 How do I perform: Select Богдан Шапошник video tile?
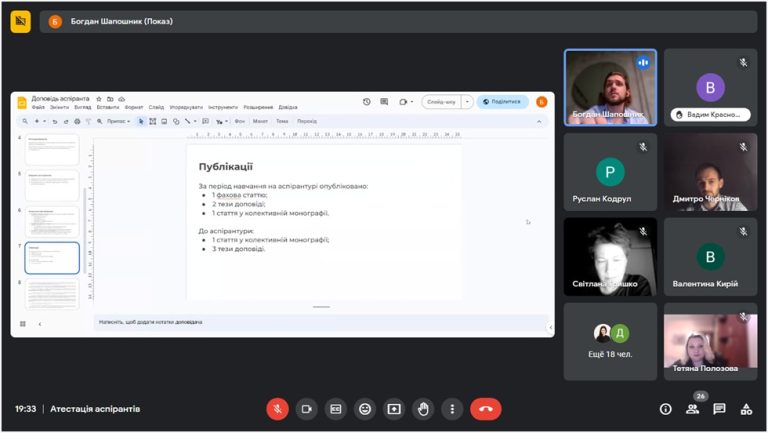(x=610, y=88)
